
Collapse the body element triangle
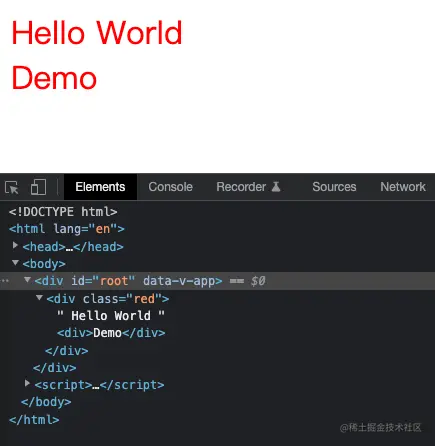15,263
